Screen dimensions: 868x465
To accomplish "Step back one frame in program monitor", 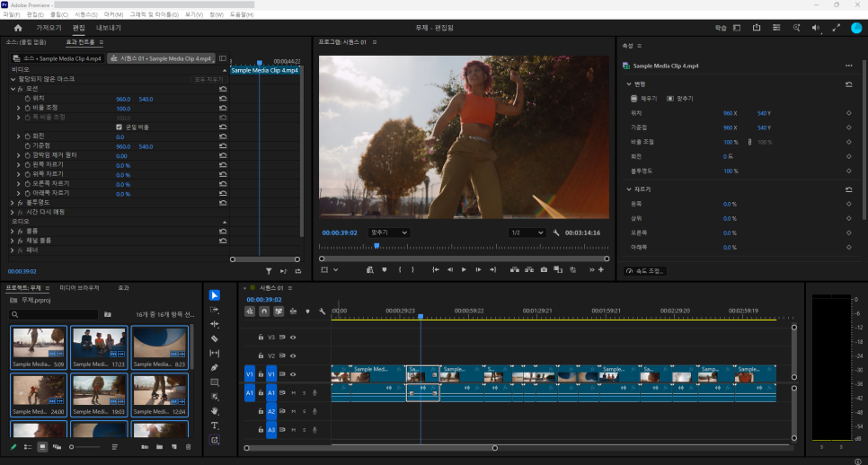I will pos(449,270).
